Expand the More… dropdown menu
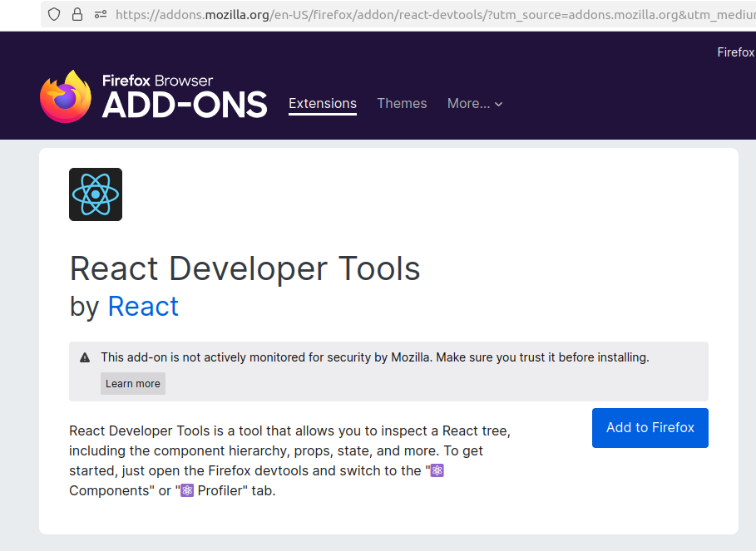 475,104
